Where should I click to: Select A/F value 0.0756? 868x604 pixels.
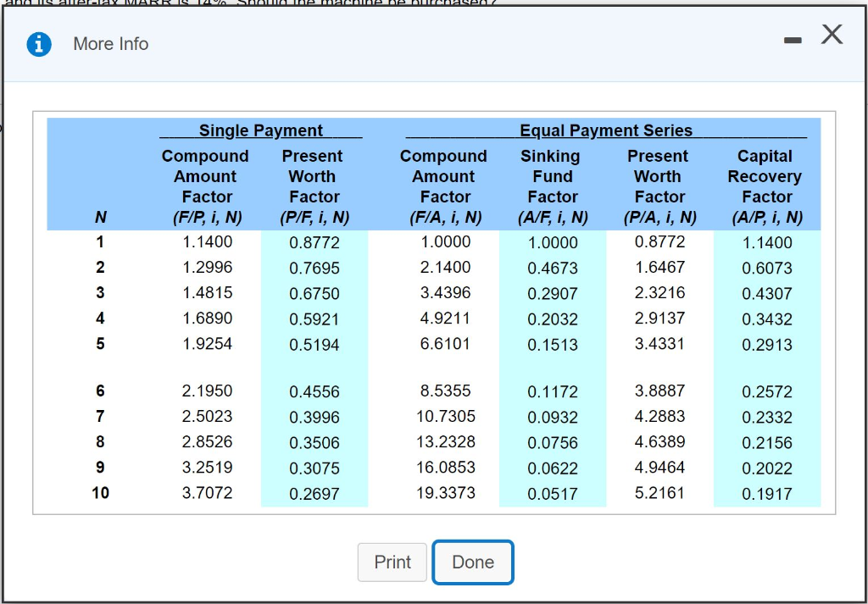(x=553, y=442)
